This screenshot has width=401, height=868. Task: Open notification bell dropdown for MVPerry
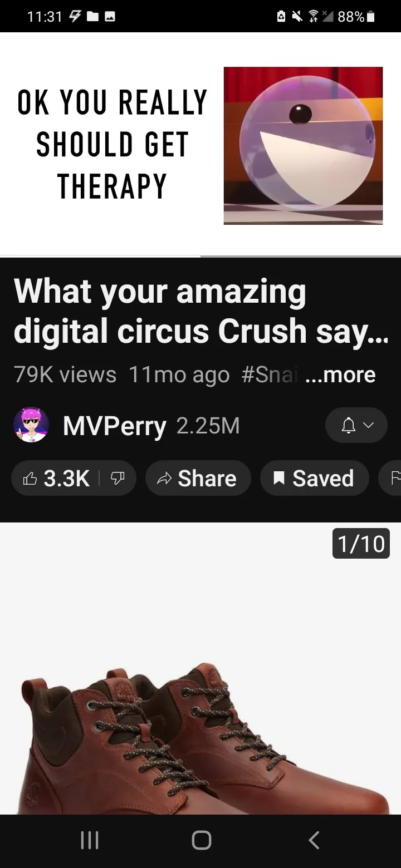pyautogui.click(x=356, y=426)
